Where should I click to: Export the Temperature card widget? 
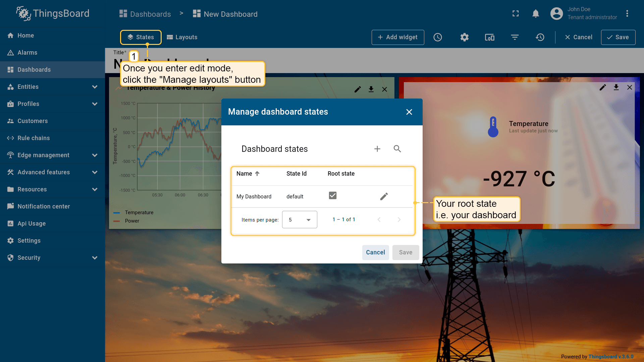click(x=616, y=87)
